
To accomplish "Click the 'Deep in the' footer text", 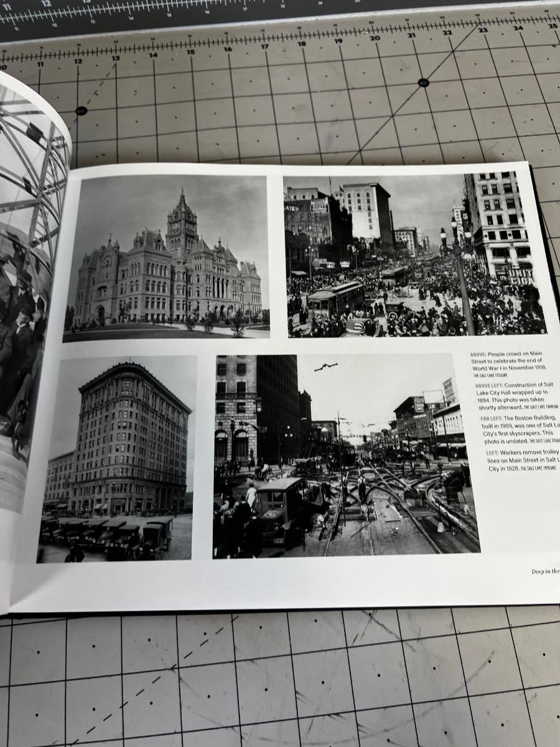I will point(544,571).
